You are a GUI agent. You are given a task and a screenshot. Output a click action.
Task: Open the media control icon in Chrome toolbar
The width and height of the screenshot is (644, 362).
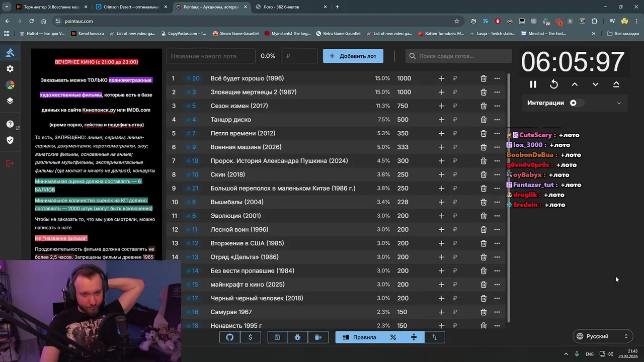612,21
